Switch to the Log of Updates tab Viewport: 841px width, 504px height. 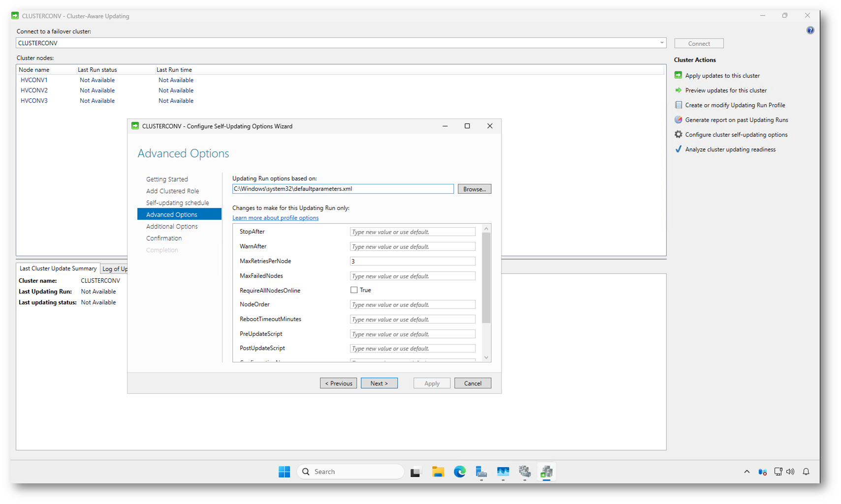[114, 269]
